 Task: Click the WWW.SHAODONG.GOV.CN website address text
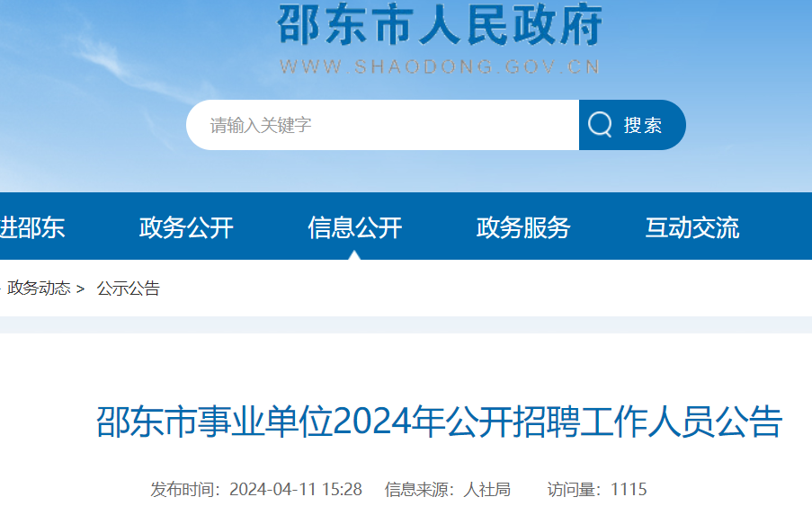[440, 67]
